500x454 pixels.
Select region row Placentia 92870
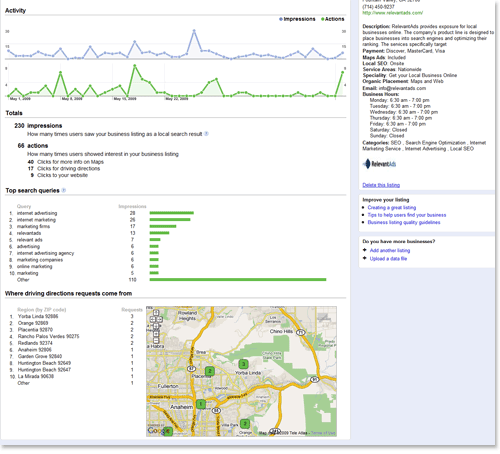pyautogui.click(x=72, y=330)
